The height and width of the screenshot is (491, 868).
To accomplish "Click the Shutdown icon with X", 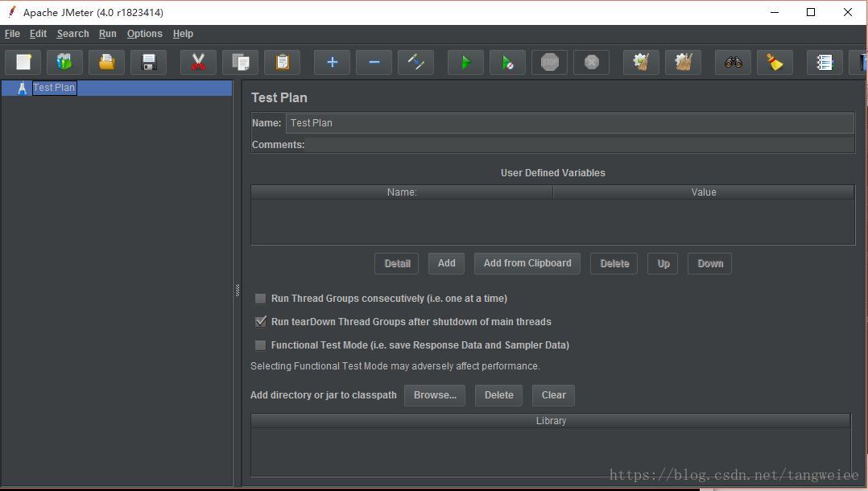I will pyautogui.click(x=591, y=62).
